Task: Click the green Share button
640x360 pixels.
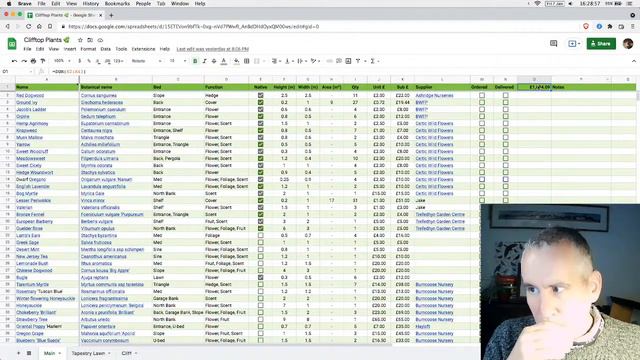Action: (601, 43)
